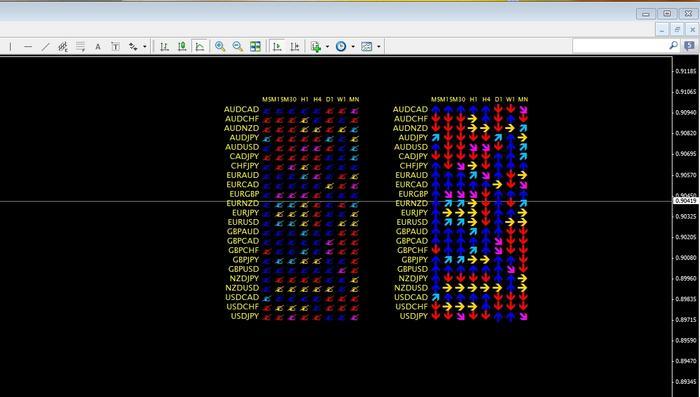The image size is (700, 397).
Task: Activate the text 'A' tool
Action: (x=98, y=46)
